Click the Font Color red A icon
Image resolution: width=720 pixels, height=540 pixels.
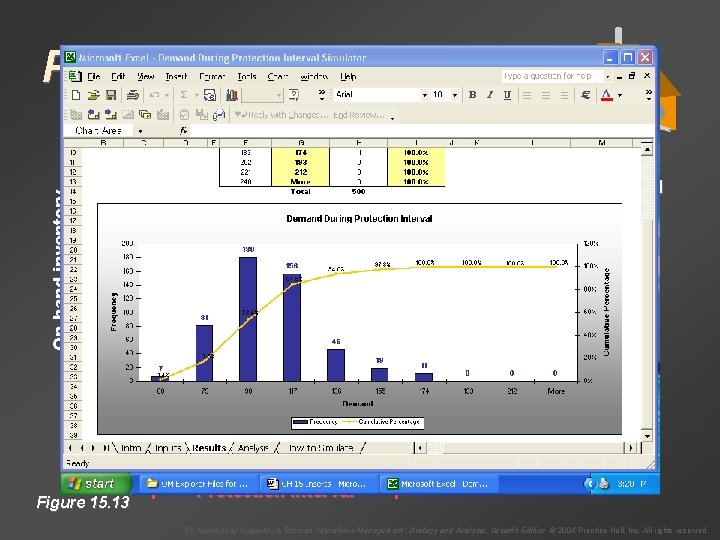coord(607,95)
